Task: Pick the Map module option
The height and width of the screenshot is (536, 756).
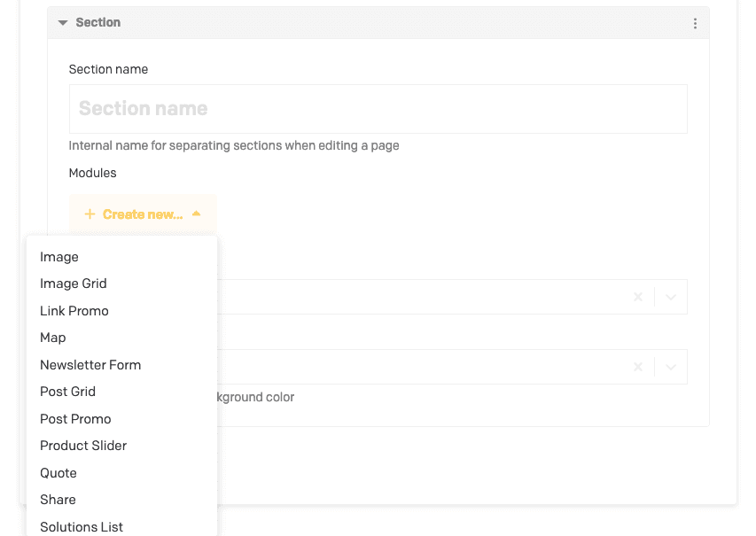Action: coord(53,338)
